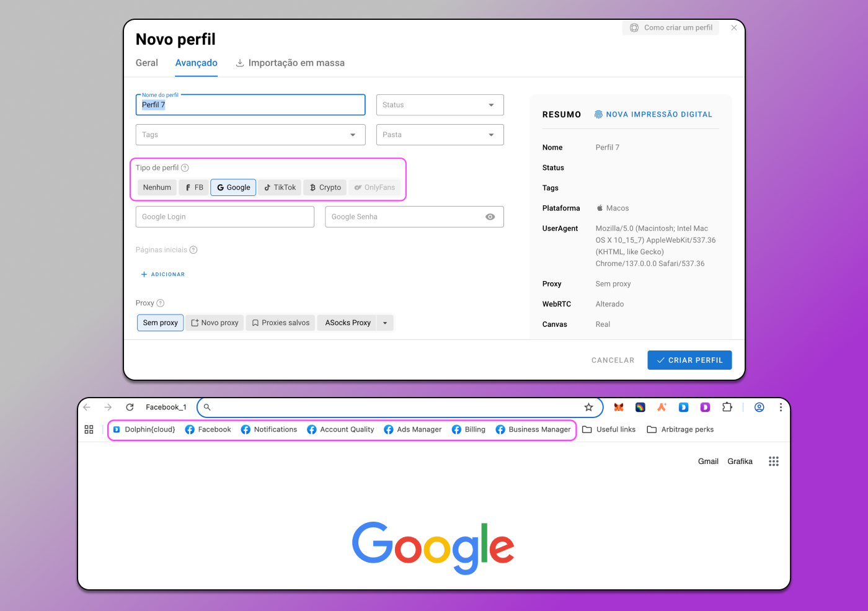Viewport: 868px width, 611px height.
Task: Close the Novo perfil dialog
Action: [x=734, y=28]
